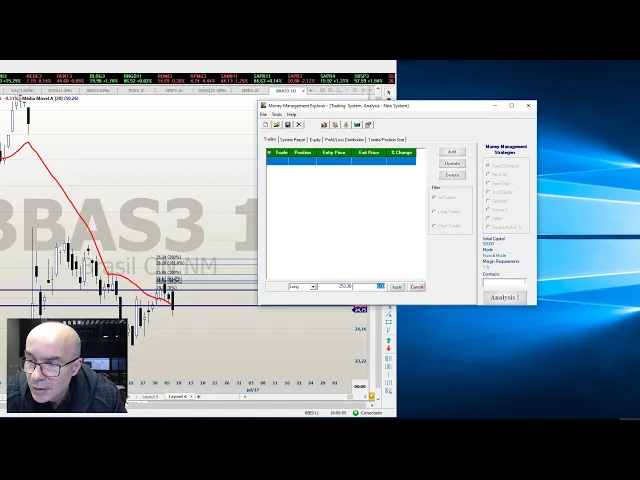Click the yellow highlighted icon at chart corner

click(372, 396)
